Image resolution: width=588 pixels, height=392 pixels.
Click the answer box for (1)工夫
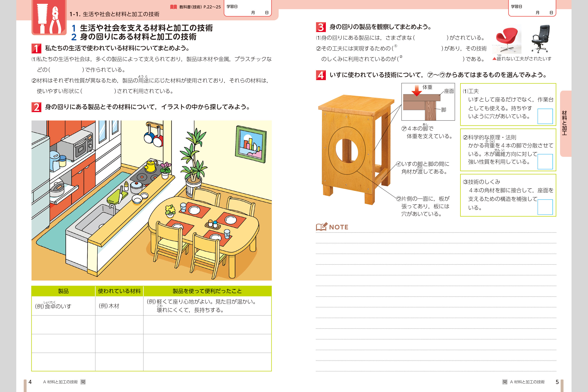545,116
